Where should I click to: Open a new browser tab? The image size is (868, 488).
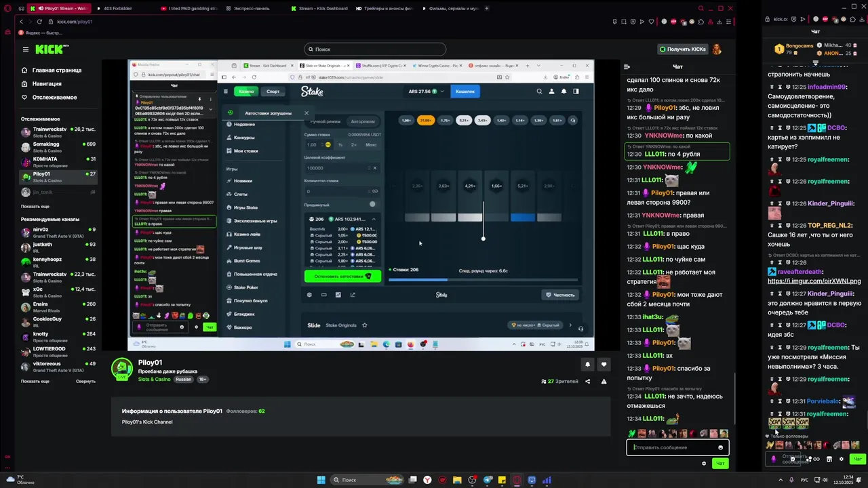[487, 9]
